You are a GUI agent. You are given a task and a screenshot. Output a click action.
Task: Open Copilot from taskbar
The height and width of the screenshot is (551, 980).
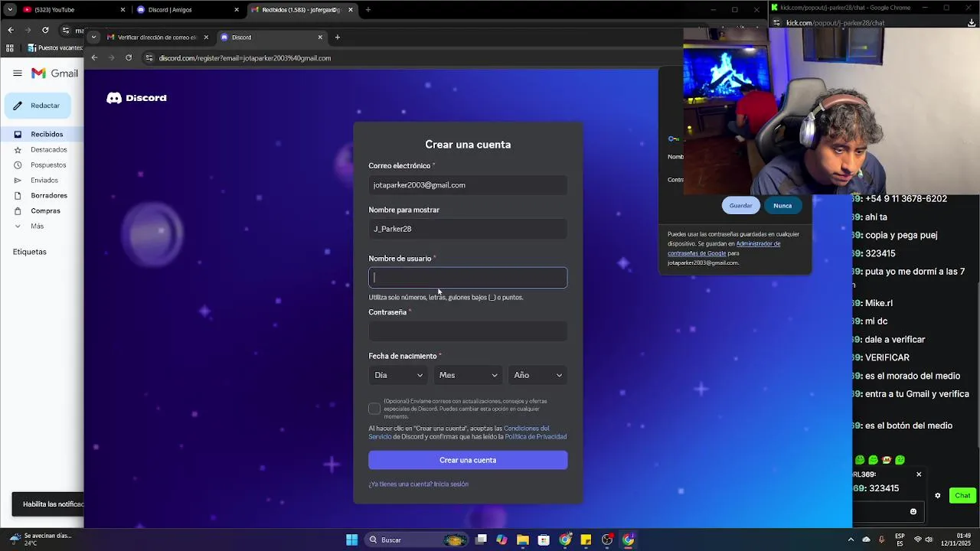click(x=501, y=540)
